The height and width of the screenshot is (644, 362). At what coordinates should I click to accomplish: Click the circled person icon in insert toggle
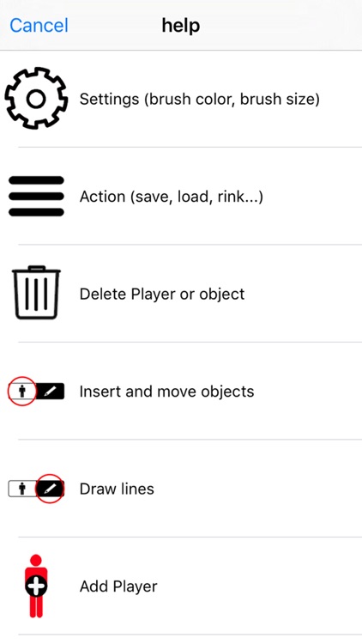[x=22, y=391]
